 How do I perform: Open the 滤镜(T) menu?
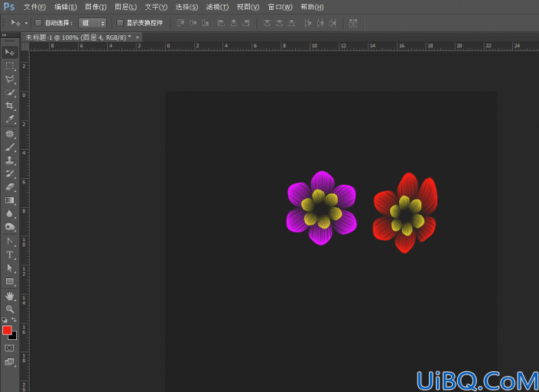coord(217,7)
